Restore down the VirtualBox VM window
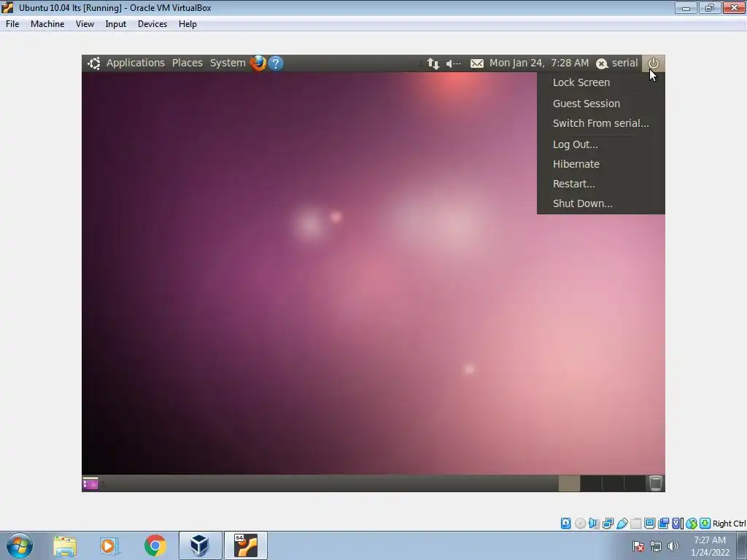747x560 pixels. click(710, 7)
